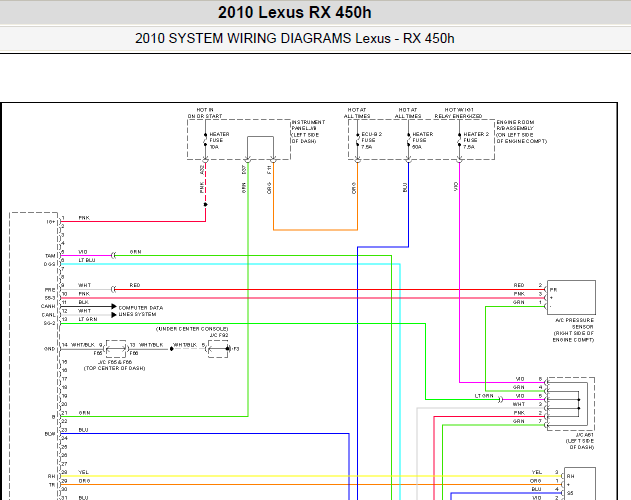Viewport: 631px width, 500px height.
Task: Click the 'J/C F65 & F66' label
Action: (115, 362)
